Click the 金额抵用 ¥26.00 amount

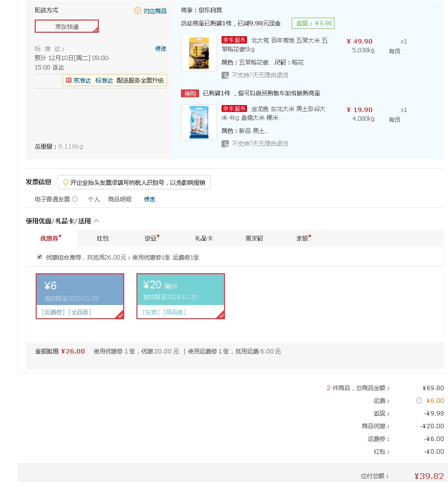(x=73, y=351)
